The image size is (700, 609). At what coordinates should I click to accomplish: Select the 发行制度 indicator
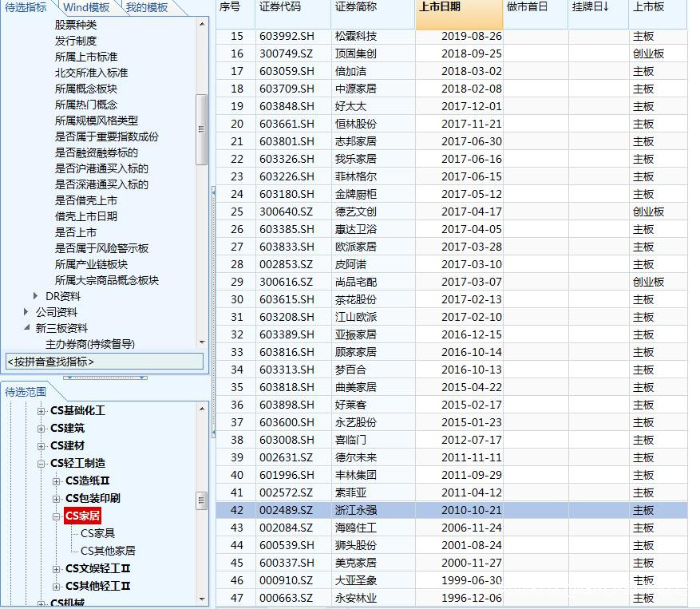pos(76,41)
